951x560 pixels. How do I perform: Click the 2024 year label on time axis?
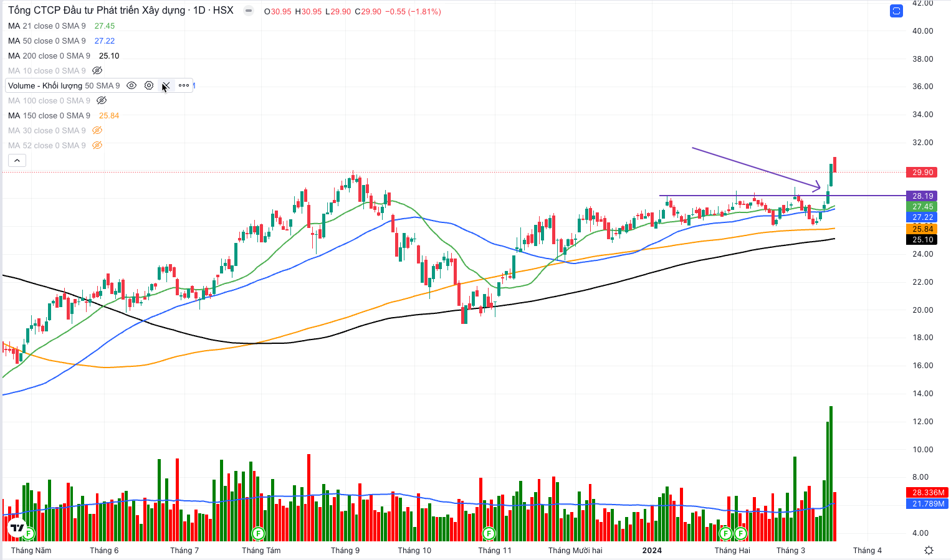(x=652, y=550)
